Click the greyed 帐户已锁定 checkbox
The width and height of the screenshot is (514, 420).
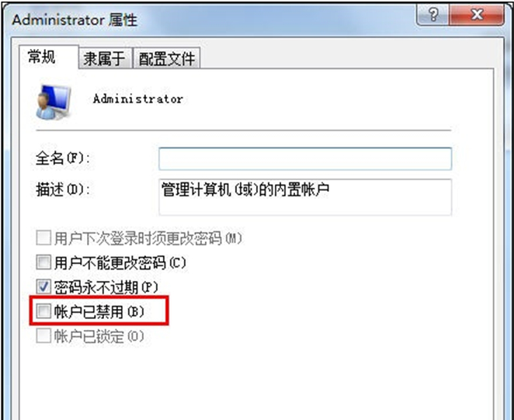[x=43, y=335]
